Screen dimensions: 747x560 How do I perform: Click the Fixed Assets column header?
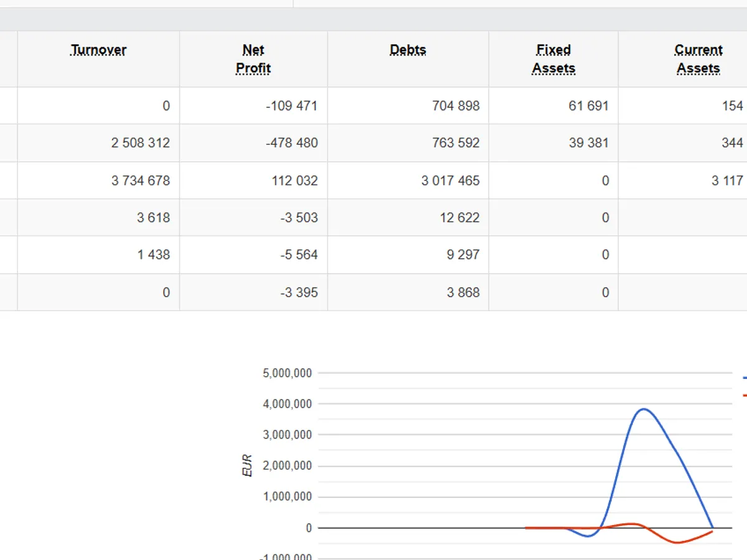point(553,59)
